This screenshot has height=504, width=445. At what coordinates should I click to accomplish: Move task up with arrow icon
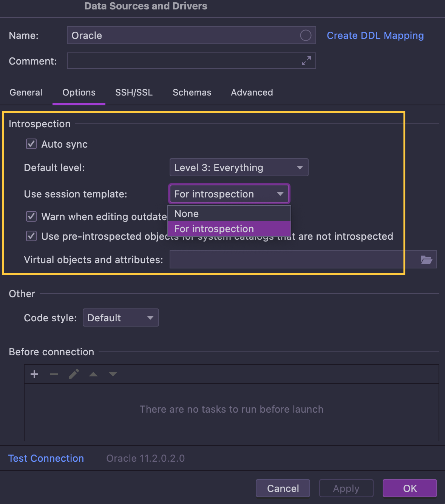[93, 374]
